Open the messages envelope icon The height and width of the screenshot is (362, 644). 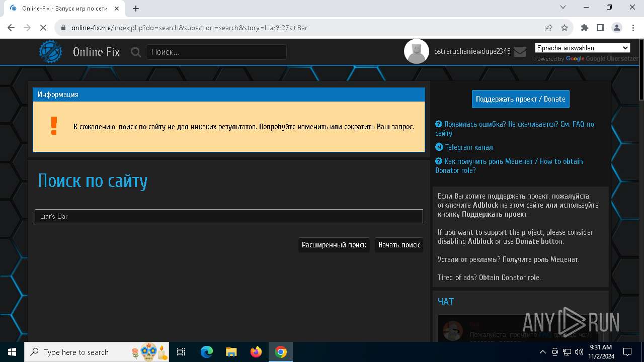[520, 51]
